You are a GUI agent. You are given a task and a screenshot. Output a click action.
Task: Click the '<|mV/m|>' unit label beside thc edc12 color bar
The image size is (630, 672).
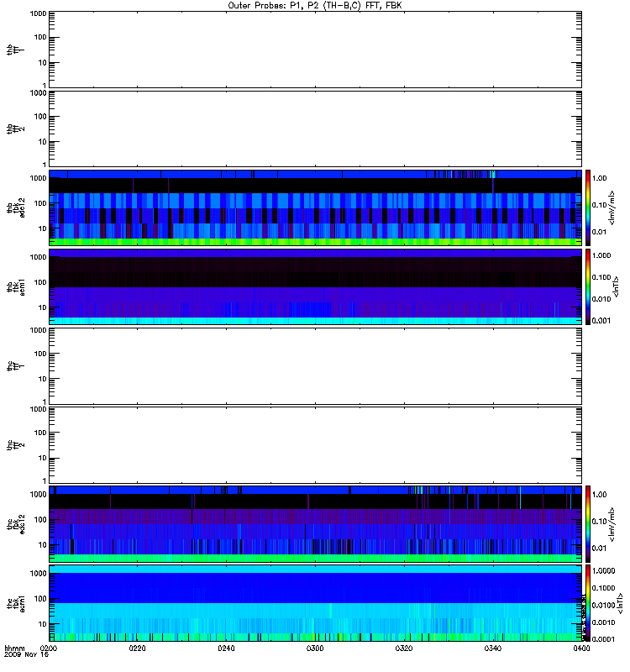pyautogui.click(x=612, y=523)
